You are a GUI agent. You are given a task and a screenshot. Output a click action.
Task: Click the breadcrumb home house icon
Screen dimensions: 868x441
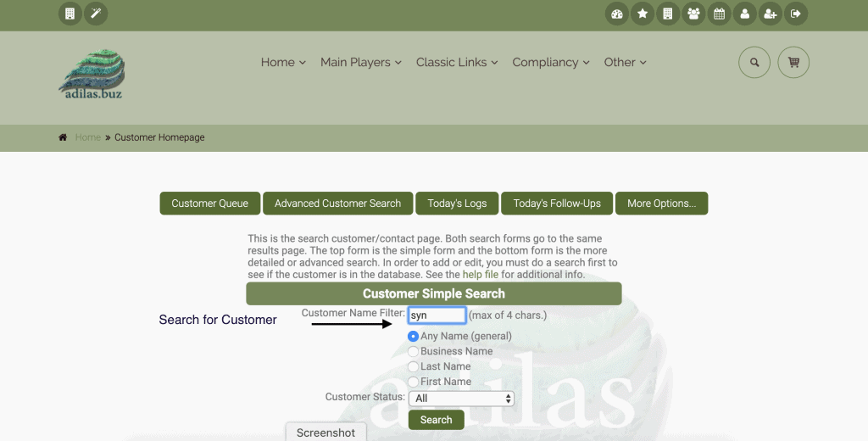(63, 137)
